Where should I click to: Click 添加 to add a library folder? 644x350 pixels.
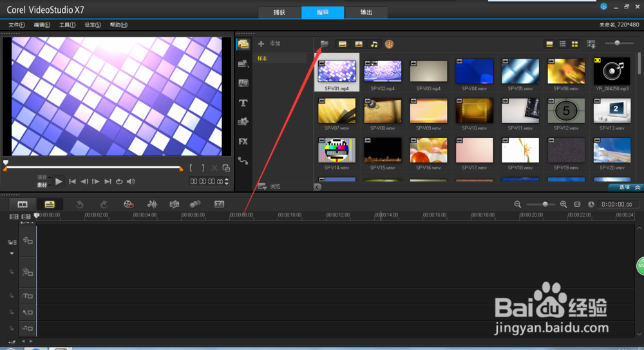tap(269, 44)
